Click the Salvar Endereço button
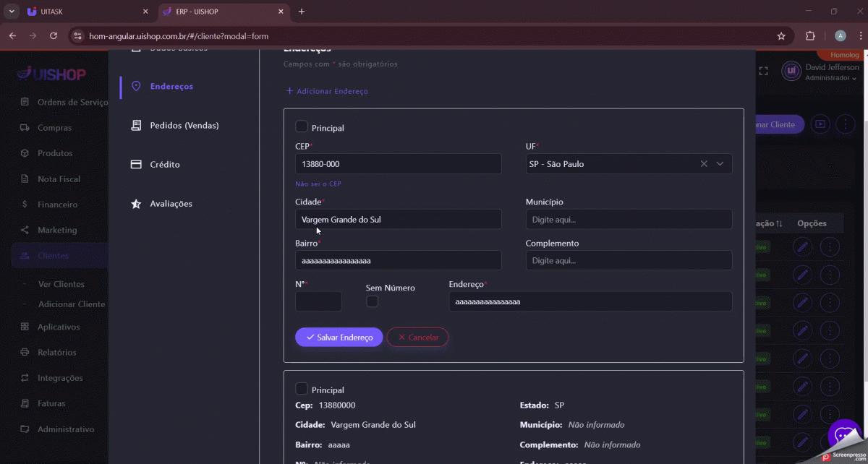 (339, 338)
